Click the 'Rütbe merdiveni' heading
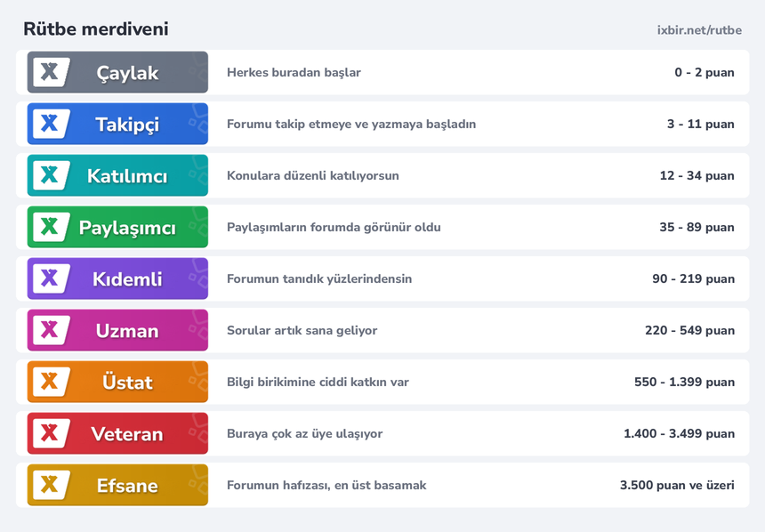The image size is (765, 532). coord(96,29)
